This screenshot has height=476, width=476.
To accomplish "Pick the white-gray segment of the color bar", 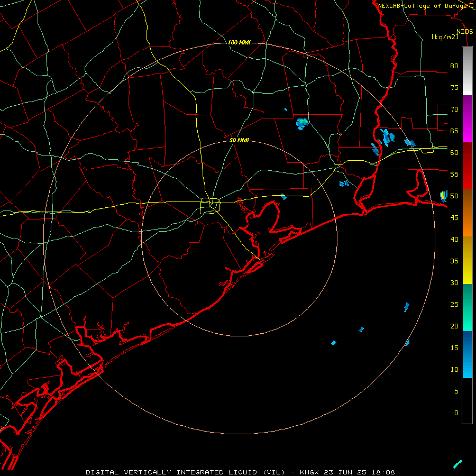I will pos(467,71).
